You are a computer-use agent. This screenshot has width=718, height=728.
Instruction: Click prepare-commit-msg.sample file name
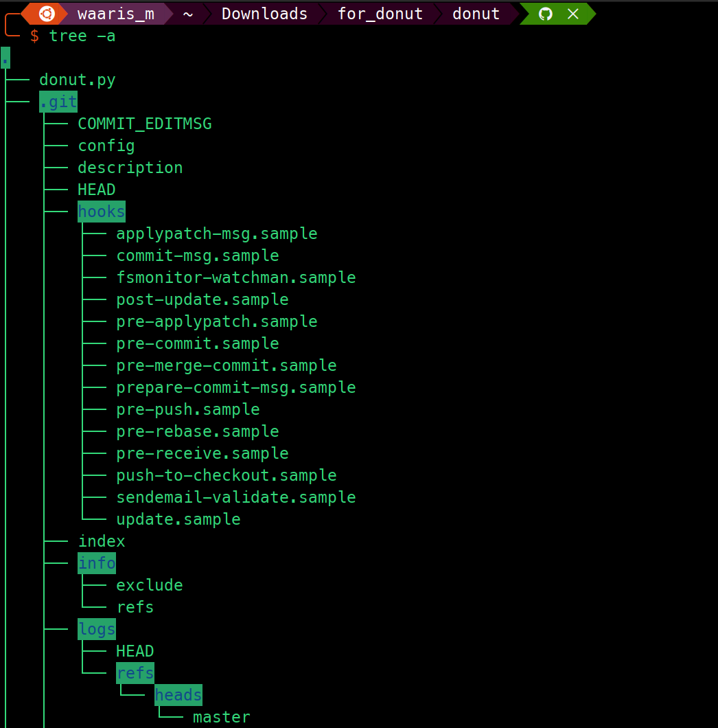[x=235, y=387]
